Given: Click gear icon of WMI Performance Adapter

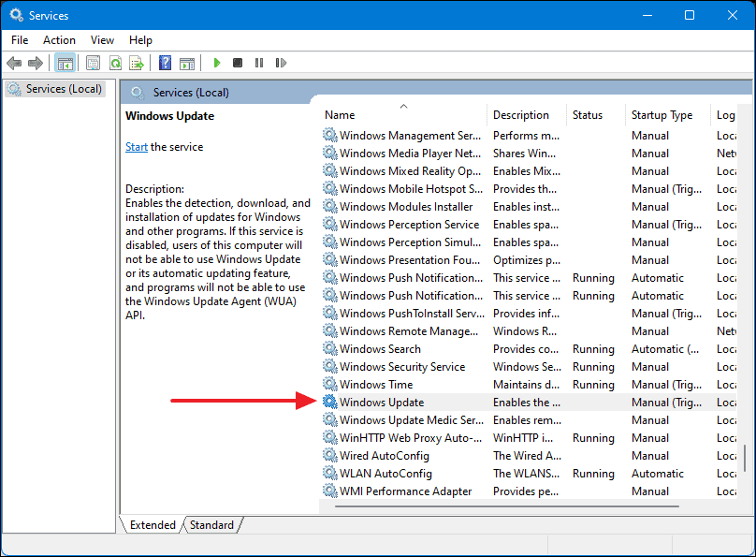Looking at the screenshot, I should pyautogui.click(x=329, y=491).
